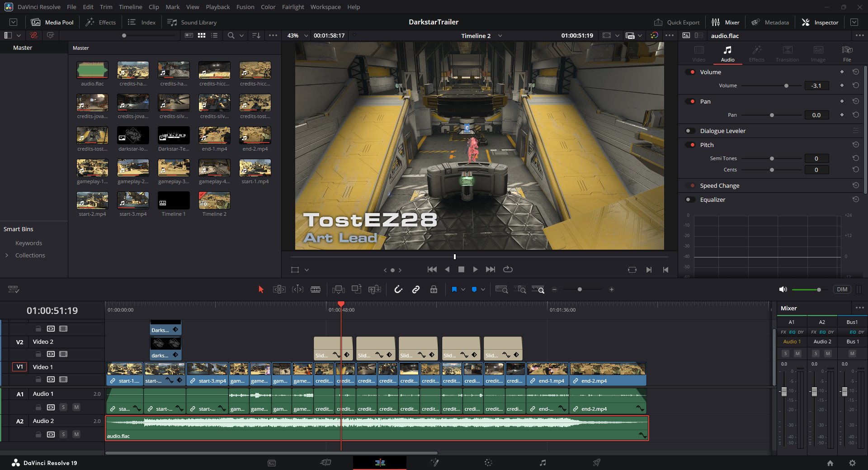Open the Timeline 2 name dropdown
Viewport: 868px width, 470px height.
pyautogui.click(x=500, y=36)
